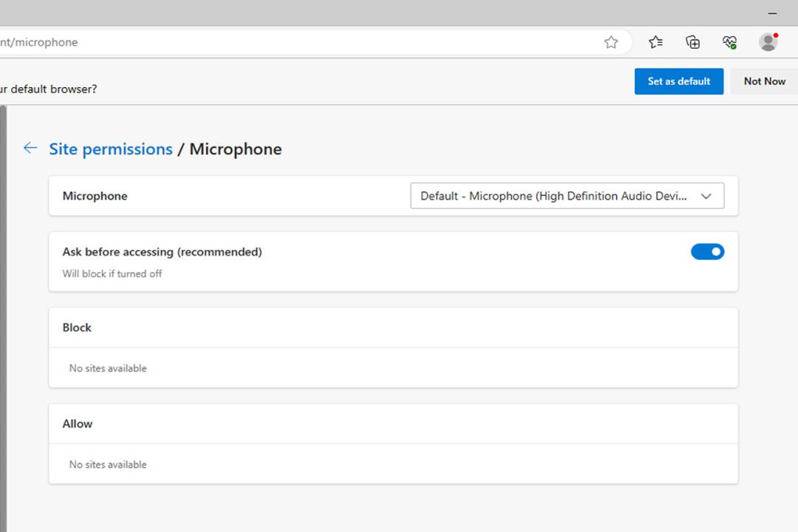Open the profile avatar icon
Viewport: 798px width, 532px height.
pos(768,41)
